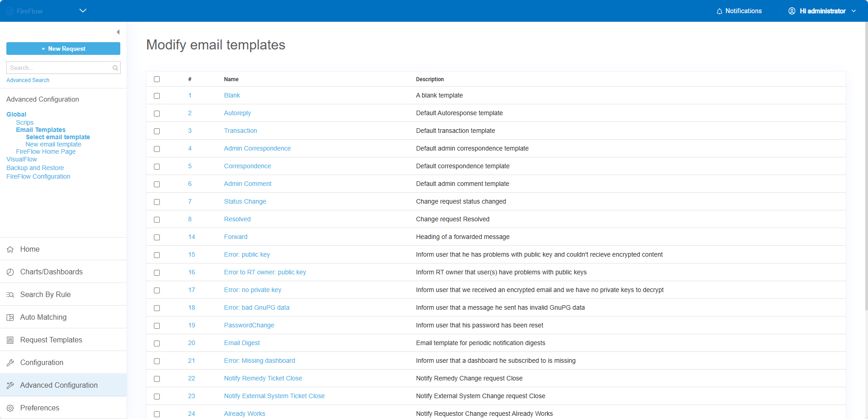
Task: Tick the checkbox for Blank template
Action: 157,96
